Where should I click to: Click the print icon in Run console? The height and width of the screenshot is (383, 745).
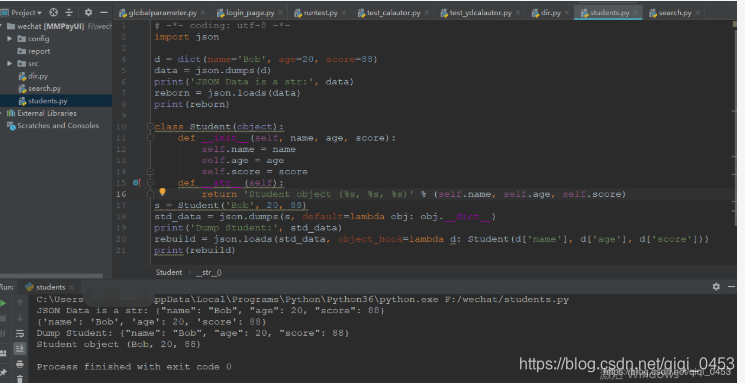click(x=19, y=364)
